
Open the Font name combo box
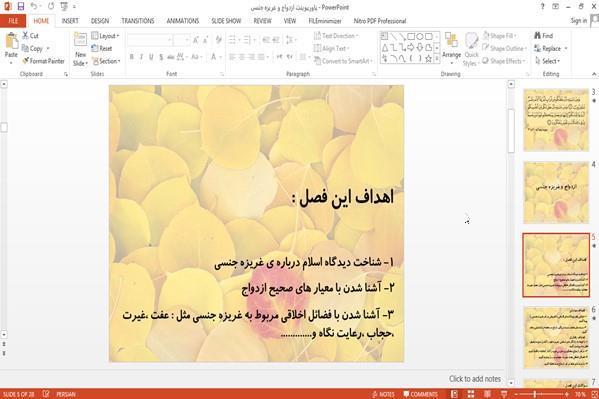149,40
